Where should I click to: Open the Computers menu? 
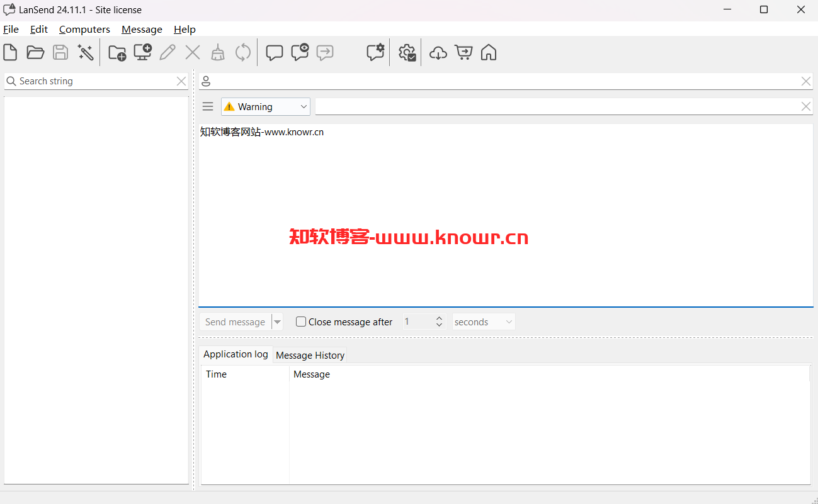click(84, 29)
